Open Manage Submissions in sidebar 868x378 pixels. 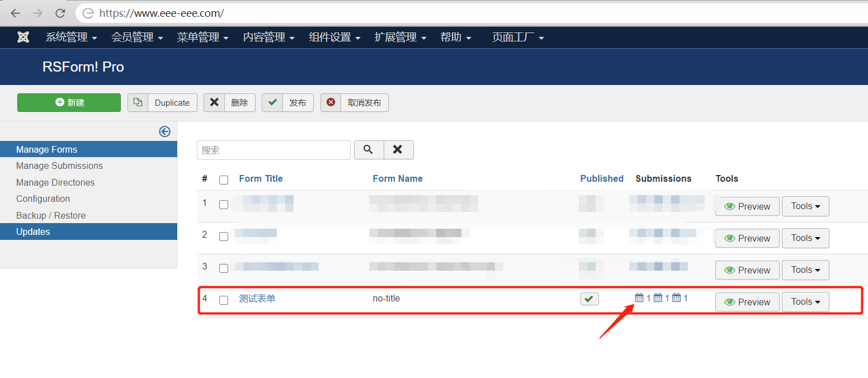59,166
